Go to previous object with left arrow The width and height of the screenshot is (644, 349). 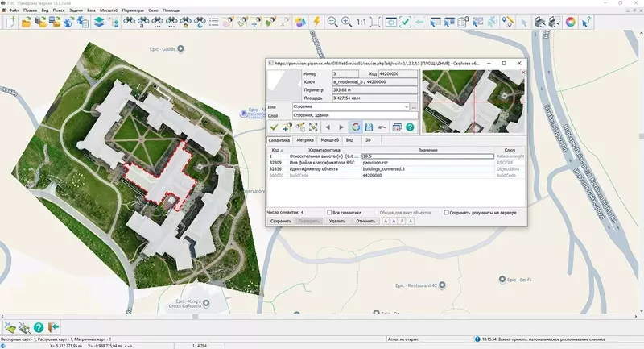click(x=328, y=127)
